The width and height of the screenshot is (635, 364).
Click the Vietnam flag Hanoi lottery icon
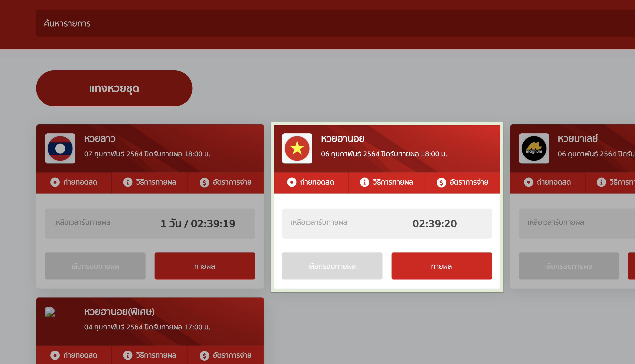point(297,148)
